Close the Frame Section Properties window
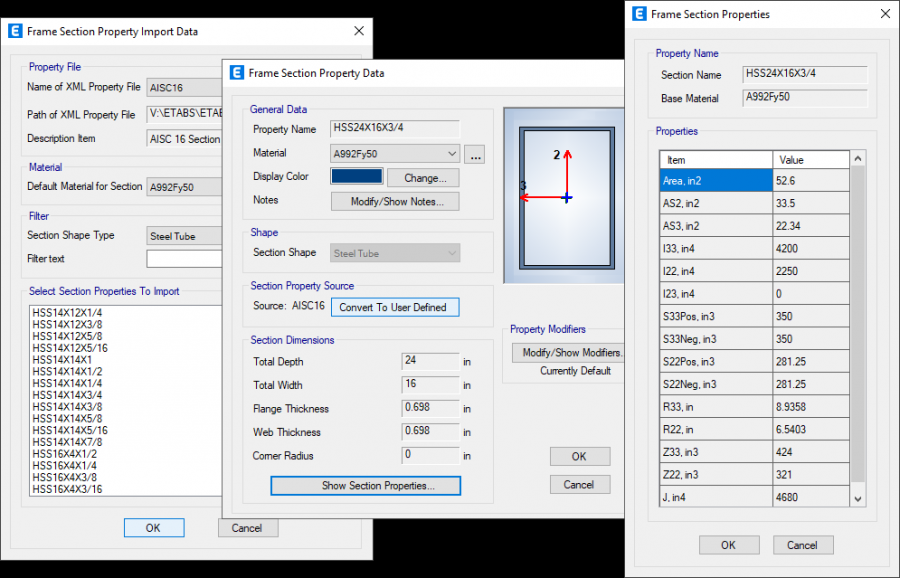Image resolution: width=900 pixels, height=578 pixels. pos(883,14)
